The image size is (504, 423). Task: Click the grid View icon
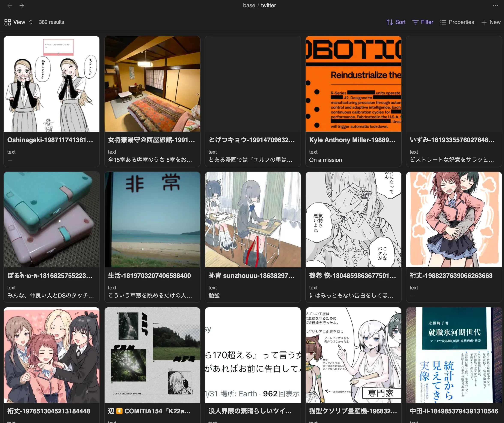(x=8, y=22)
